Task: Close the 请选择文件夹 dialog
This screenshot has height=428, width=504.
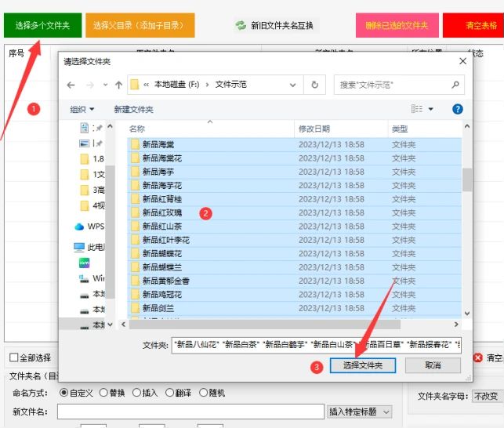Action: click(462, 61)
